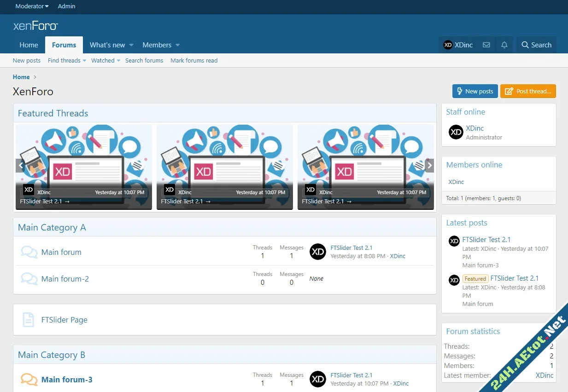Open XDinc account menu in navigation
Viewport: 568px width, 392px height.
pos(458,45)
